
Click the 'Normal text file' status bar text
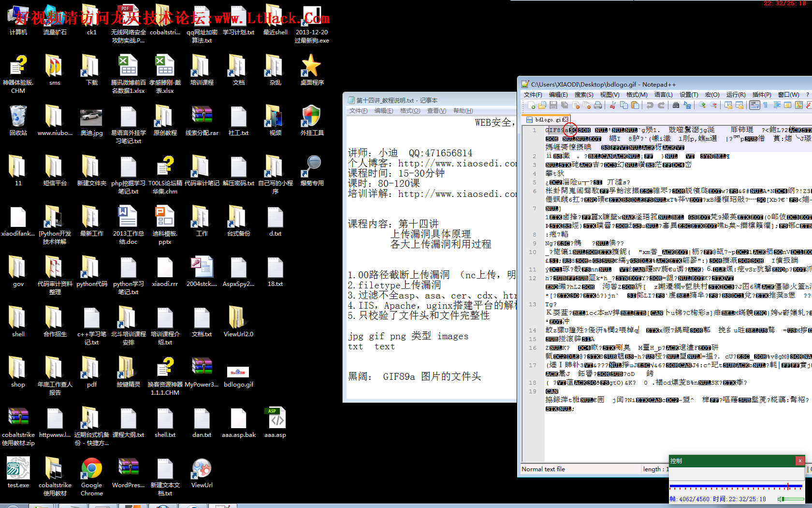[x=543, y=469]
